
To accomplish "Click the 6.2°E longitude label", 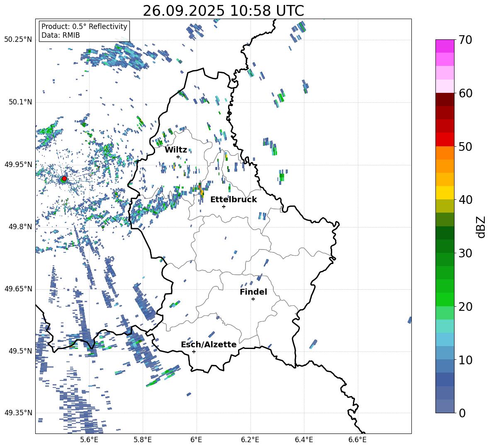I will point(250,440).
